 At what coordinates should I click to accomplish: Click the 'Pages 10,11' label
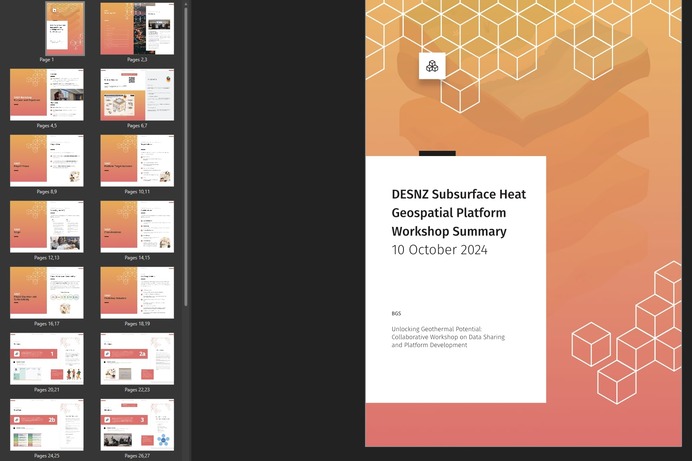tap(137, 192)
